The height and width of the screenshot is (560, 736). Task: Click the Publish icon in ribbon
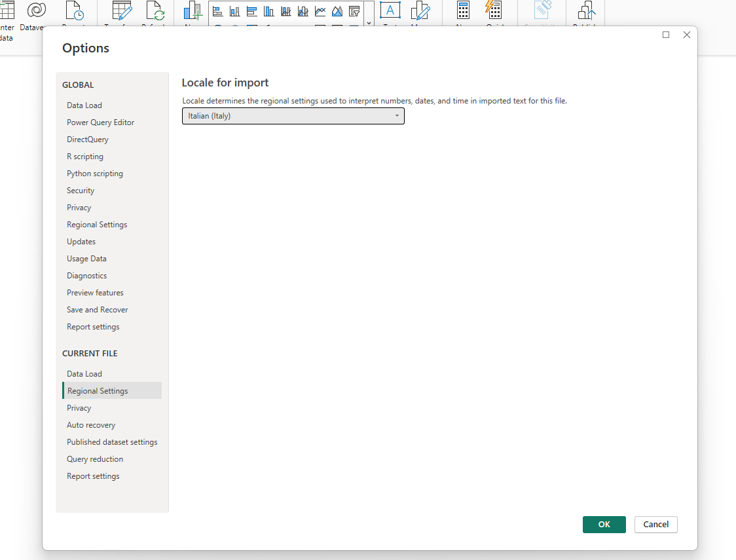click(586, 10)
